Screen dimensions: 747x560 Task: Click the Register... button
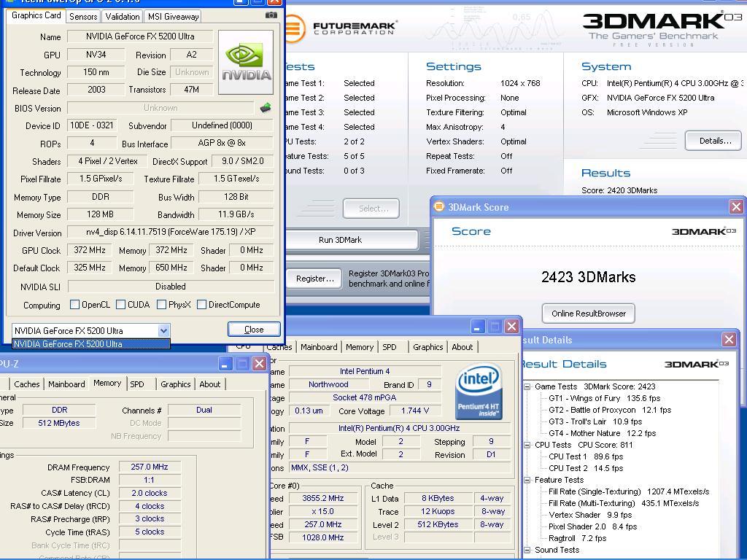(x=314, y=279)
